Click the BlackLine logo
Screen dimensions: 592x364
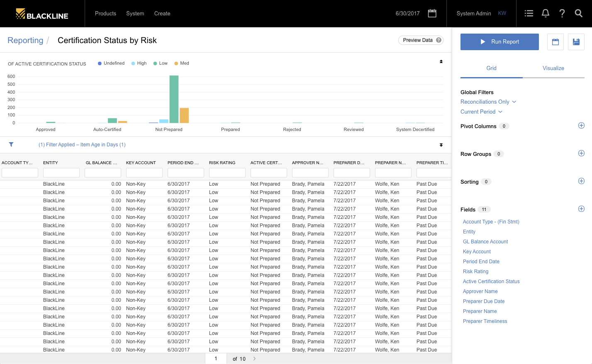(x=42, y=14)
